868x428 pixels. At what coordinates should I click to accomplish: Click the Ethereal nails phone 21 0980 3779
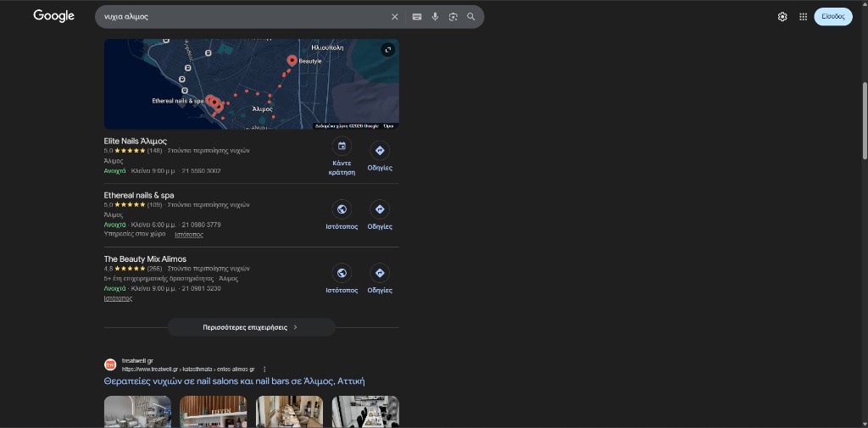click(x=201, y=225)
